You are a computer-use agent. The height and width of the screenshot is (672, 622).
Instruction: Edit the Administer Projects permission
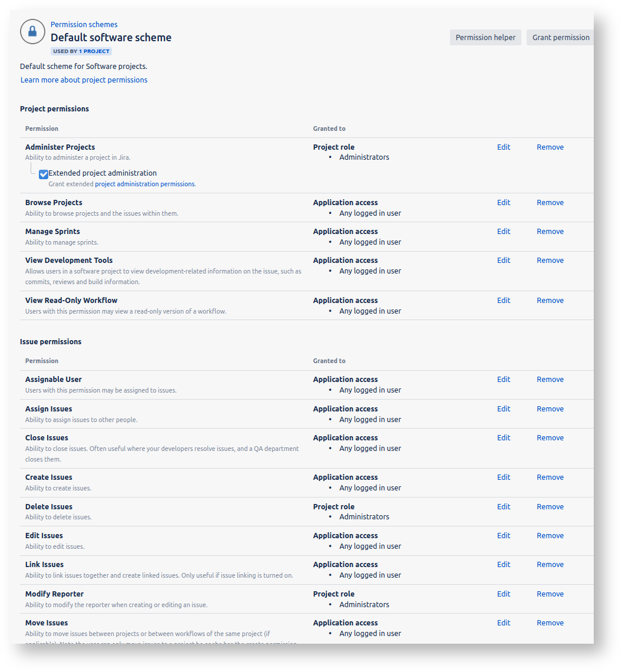[503, 147]
